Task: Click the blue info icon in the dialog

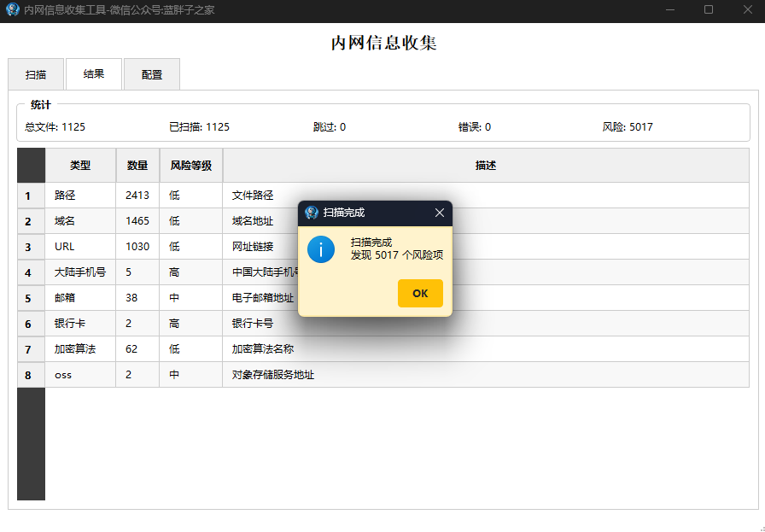Action: click(x=320, y=249)
